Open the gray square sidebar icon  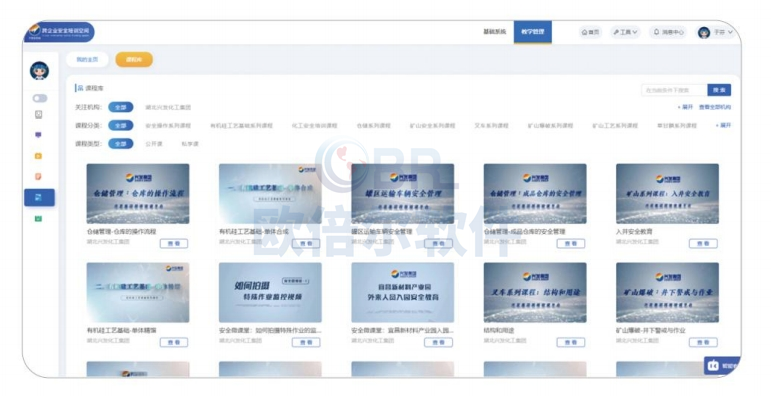click(38, 115)
